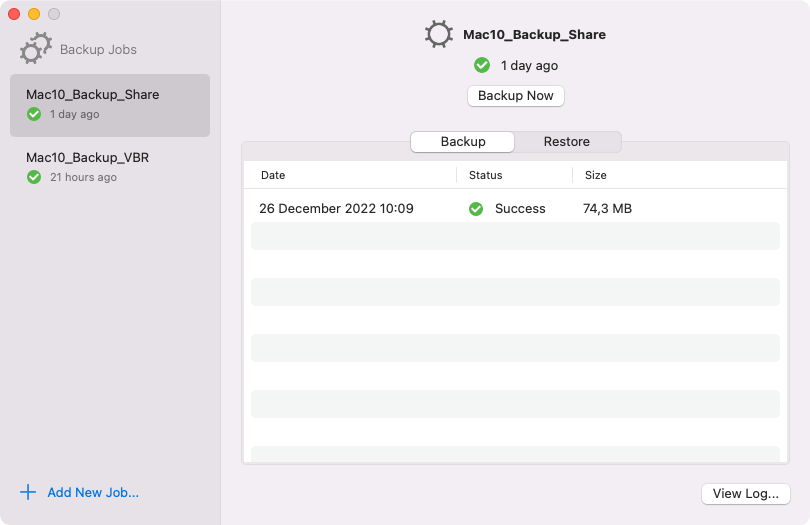Screen dimensions: 810x525
Task: Sort by the Date column header
Action: click(273, 175)
